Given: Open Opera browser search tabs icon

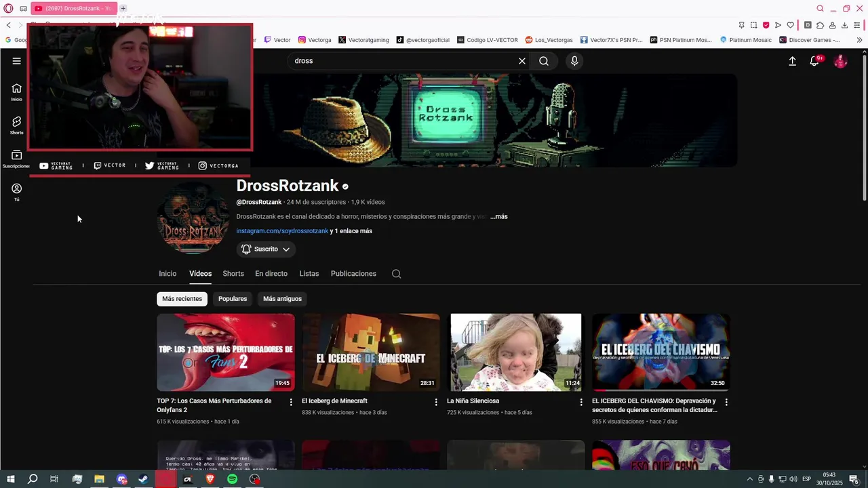Looking at the screenshot, I should pos(820,8).
